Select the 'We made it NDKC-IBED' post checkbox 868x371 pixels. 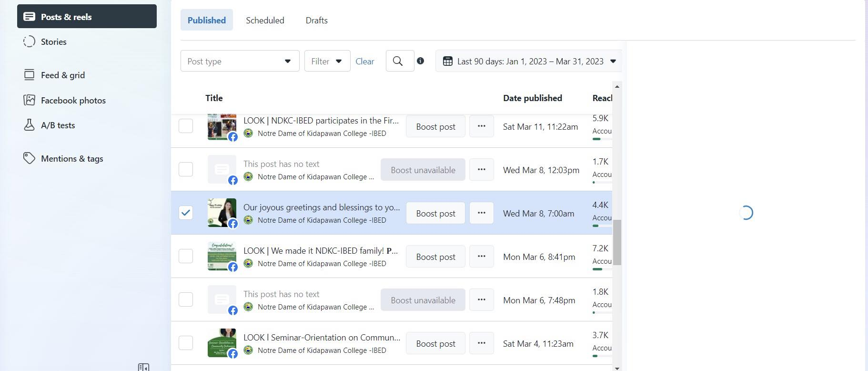pos(186,256)
